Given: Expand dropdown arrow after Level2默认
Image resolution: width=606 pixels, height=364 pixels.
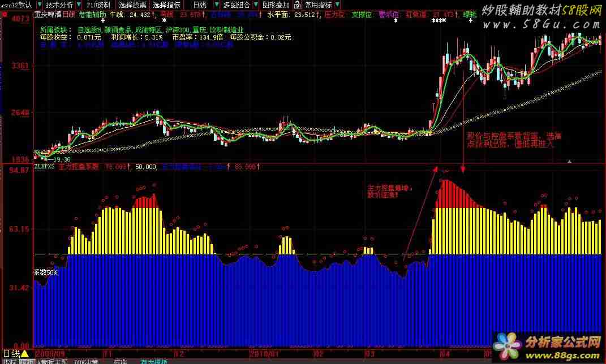Looking at the screenshot, I should [x=40, y=5].
